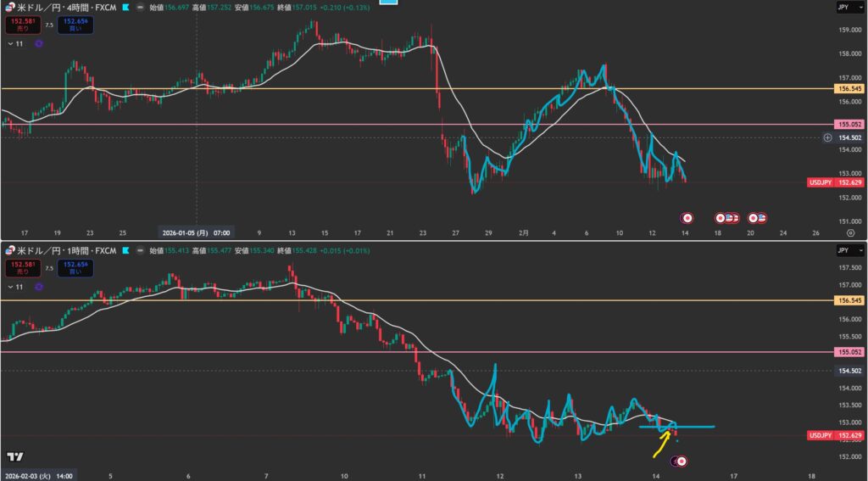Click the pink 155.052 price line label on top chart
Image resolution: width=868 pixels, height=481 pixels.
(837, 124)
